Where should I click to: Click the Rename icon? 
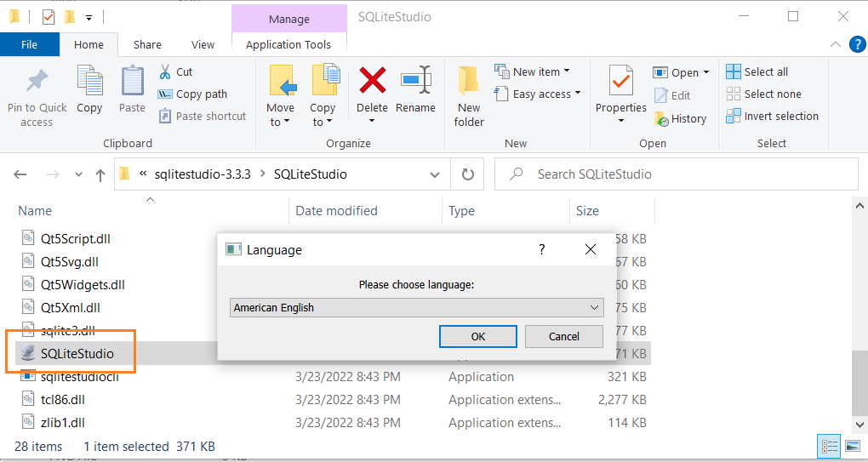pos(416,82)
